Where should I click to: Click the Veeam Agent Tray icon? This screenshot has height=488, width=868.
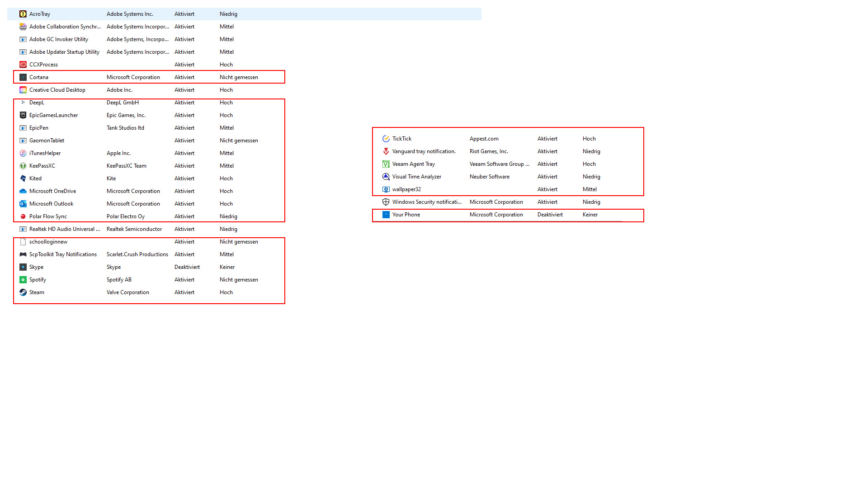(x=386, y=164)
